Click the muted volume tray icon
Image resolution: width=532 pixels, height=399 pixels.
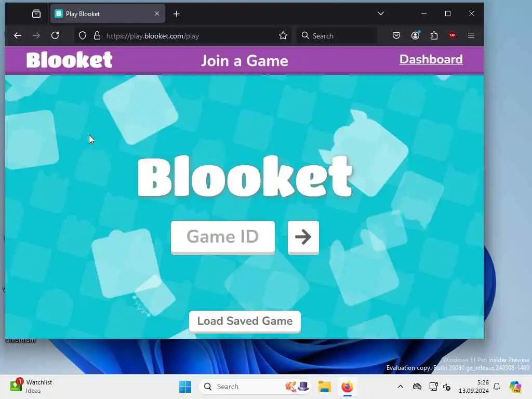(x=447, y=387)
